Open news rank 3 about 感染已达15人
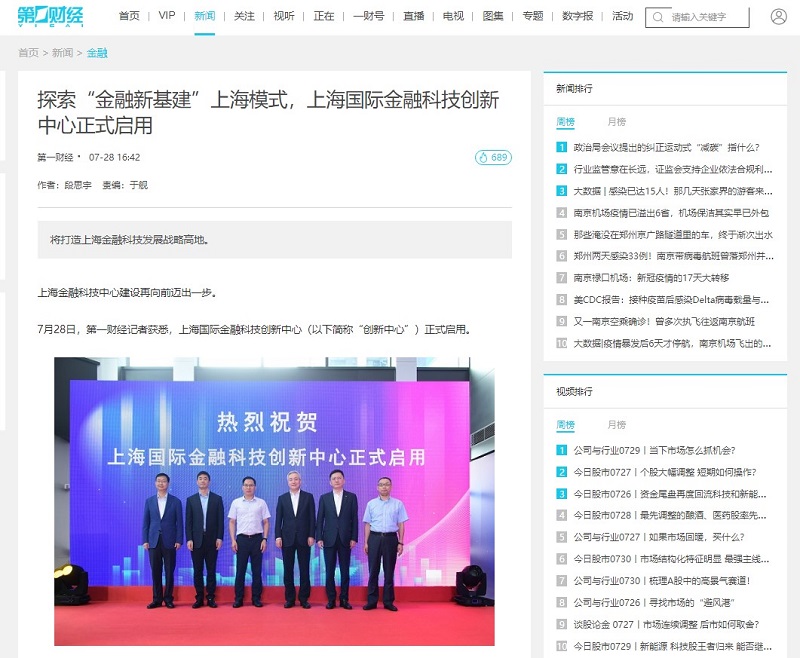 [x=672, y=191]
